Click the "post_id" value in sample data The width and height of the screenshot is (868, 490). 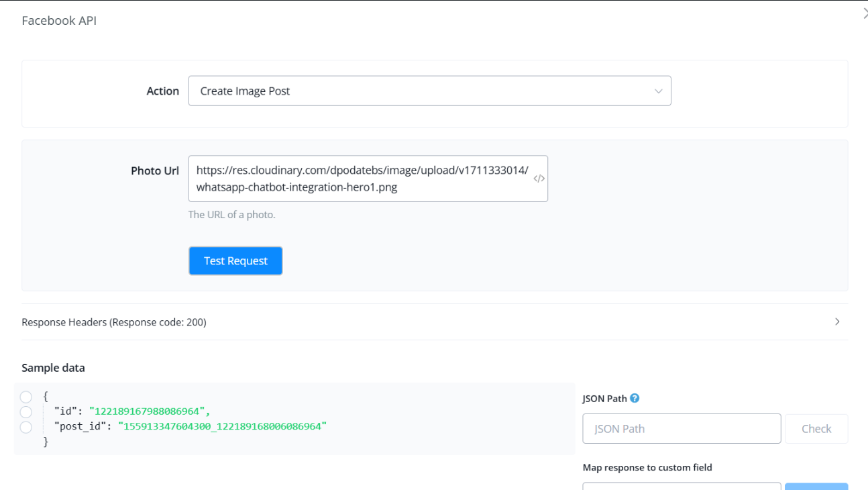coord(222,426)
